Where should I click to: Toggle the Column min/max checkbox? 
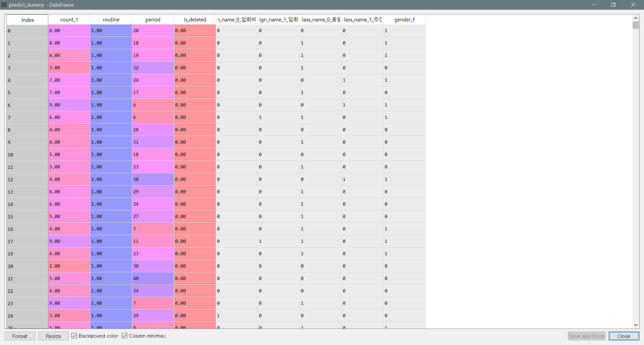[124, 336]
